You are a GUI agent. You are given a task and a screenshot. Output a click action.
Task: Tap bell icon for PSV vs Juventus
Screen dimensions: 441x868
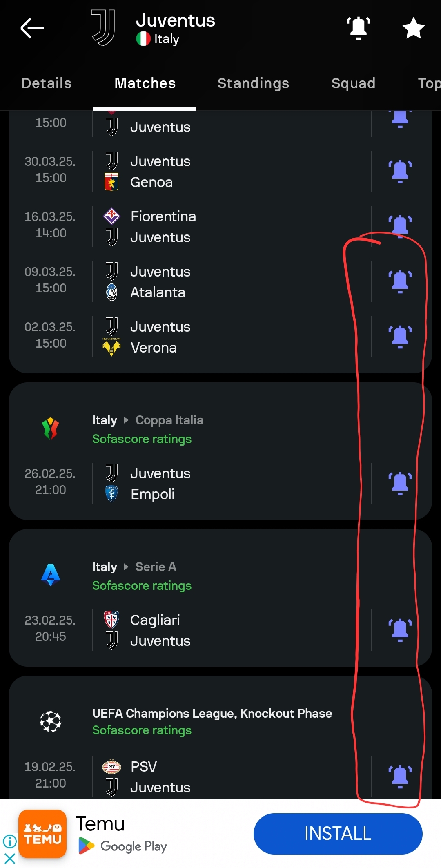point(400,776)
